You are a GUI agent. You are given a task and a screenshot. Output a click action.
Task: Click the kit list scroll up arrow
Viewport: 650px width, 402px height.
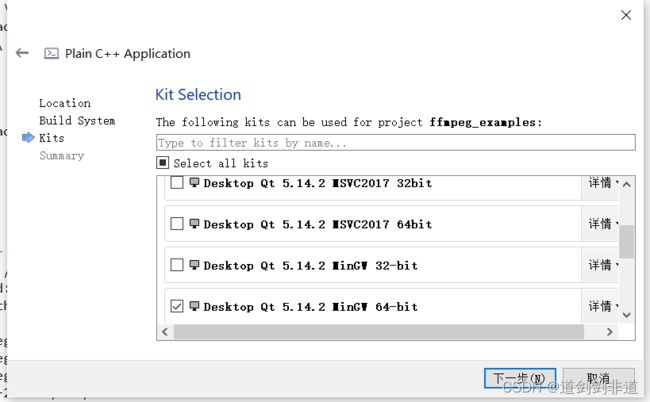click(x=626, y=184)
